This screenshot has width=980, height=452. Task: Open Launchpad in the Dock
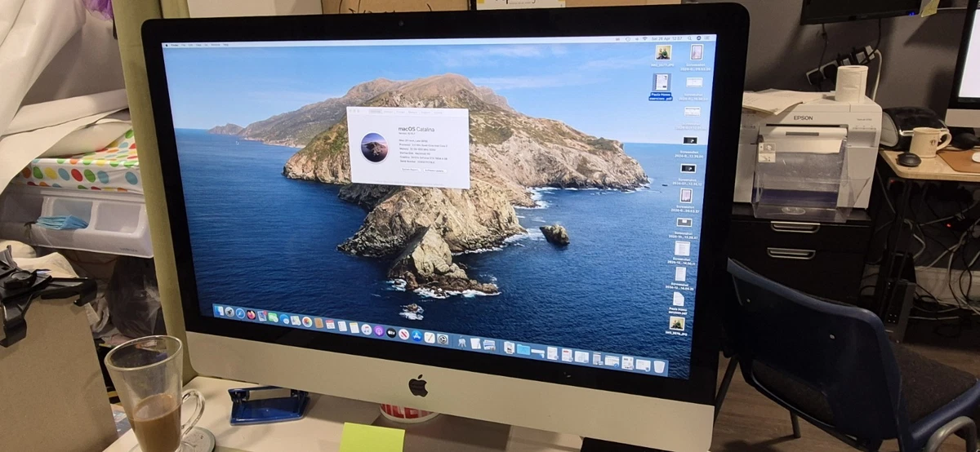(x=229, y=312)
